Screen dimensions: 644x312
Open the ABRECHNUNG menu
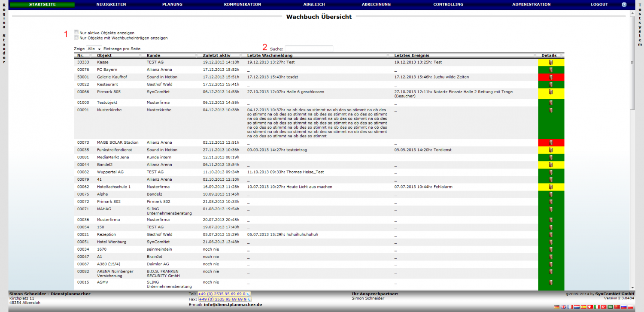pos(377,5)
